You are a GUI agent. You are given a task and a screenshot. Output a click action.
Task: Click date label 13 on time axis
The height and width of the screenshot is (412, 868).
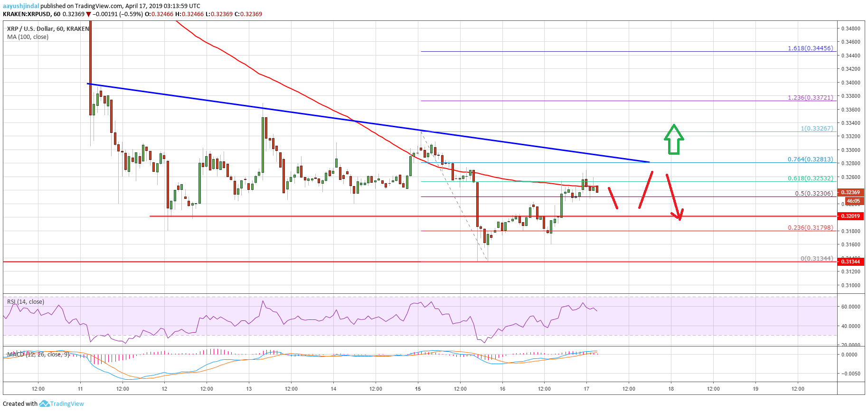click(x=249, y=389)
